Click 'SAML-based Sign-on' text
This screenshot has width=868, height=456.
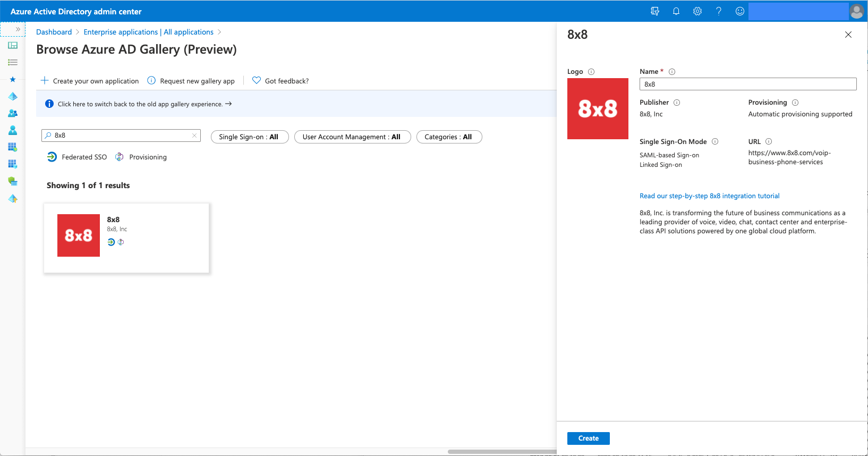tap(669, 155)
